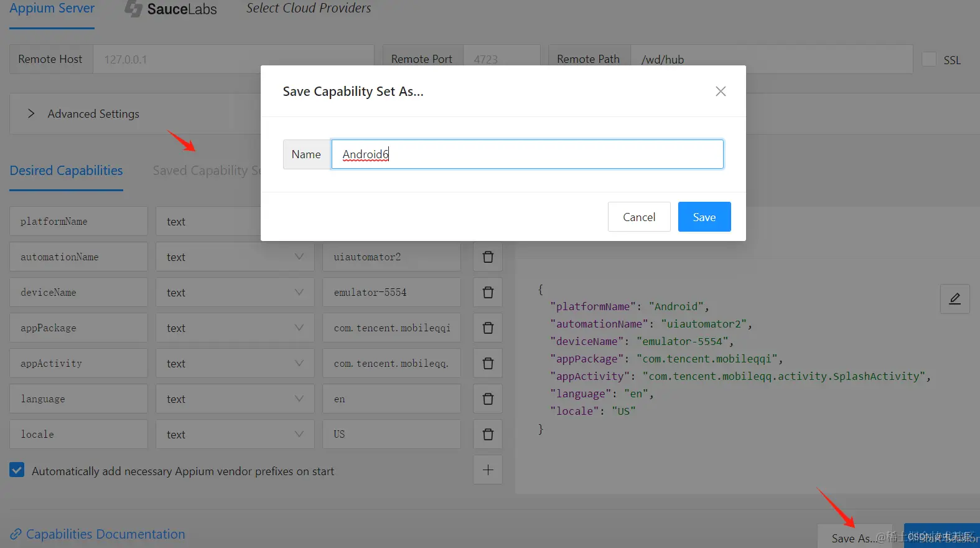Click the uiautomator2 value field
The height and width of the screenshot is (548, 980).
[x=391, y=257]
